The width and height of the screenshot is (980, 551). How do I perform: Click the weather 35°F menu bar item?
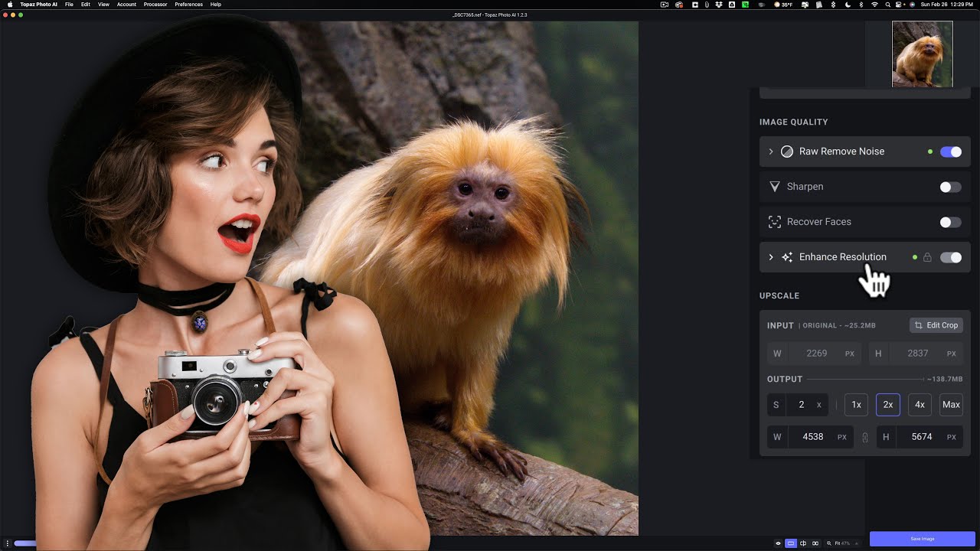783,5
